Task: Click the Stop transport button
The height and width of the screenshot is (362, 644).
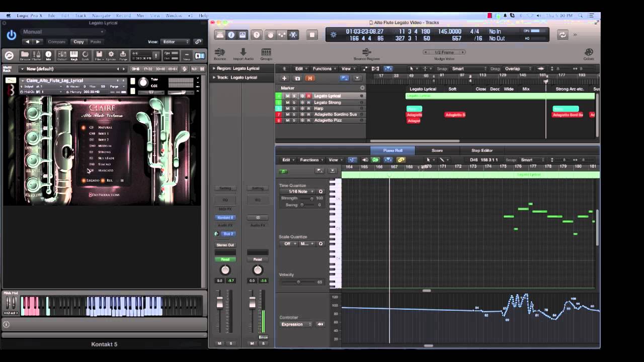Action: (x=312, y=35)
